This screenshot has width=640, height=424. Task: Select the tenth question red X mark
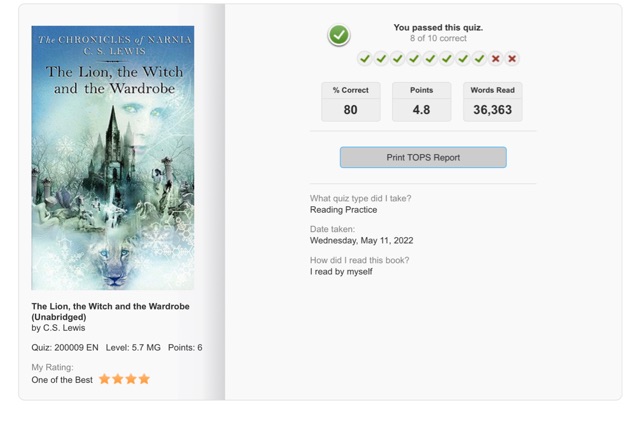(x=512, y=59)
